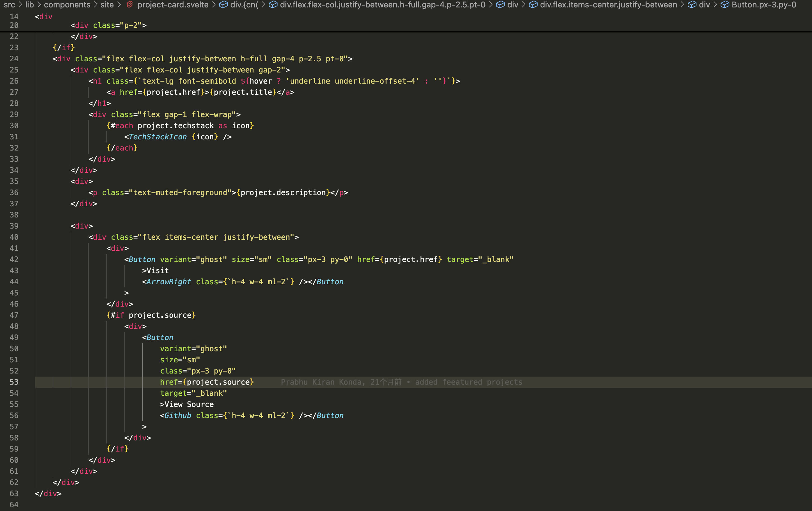Image resolution: width=812 pixels, height=511 pixels.
Task: Toggle a breakpoint on line 53
Action: (5, 382)
